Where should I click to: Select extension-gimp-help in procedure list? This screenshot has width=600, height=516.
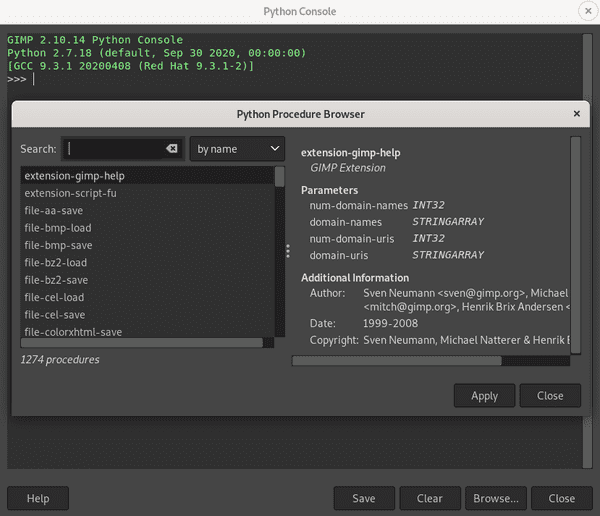pos(148,176)
